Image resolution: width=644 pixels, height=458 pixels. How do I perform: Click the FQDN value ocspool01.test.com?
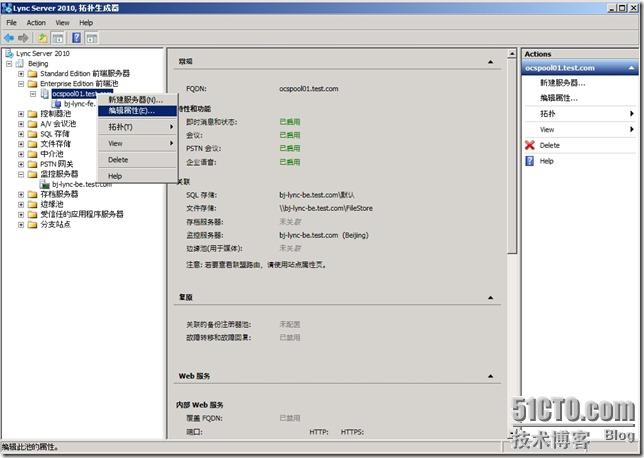[x=309, y=89]
